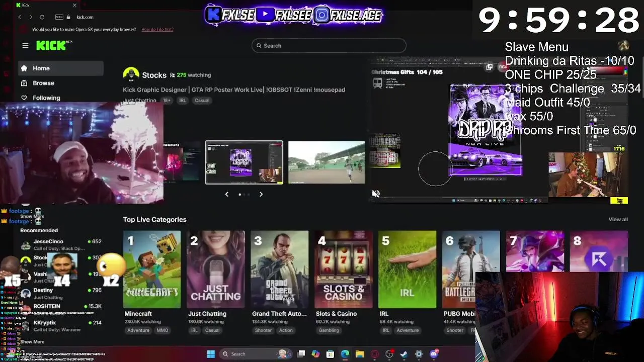644x362 pixels.
Task: Select the outdoor field carousel thumbnail
Action: pos(327,162)
